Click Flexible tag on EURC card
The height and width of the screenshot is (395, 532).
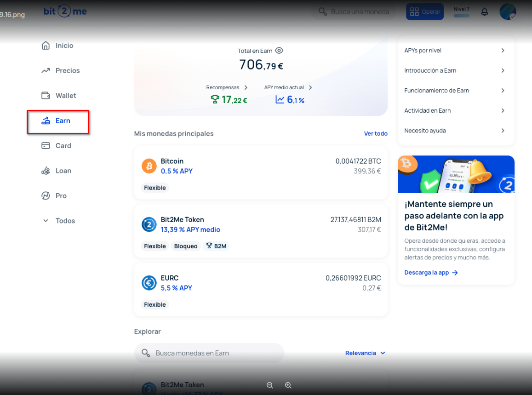(x=154, y=304)
